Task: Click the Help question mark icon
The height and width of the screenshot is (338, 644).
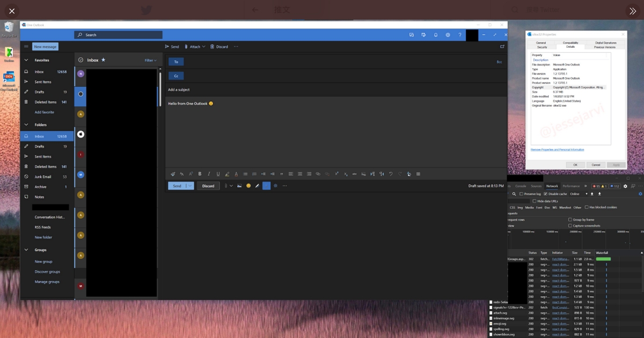Action: coord(460,35)
